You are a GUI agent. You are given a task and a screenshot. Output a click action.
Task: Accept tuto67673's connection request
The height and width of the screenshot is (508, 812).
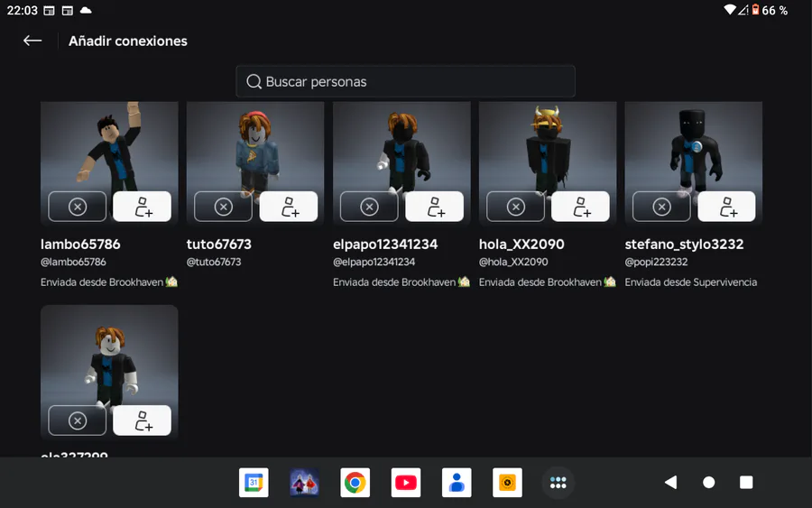(x=289, y=207)
